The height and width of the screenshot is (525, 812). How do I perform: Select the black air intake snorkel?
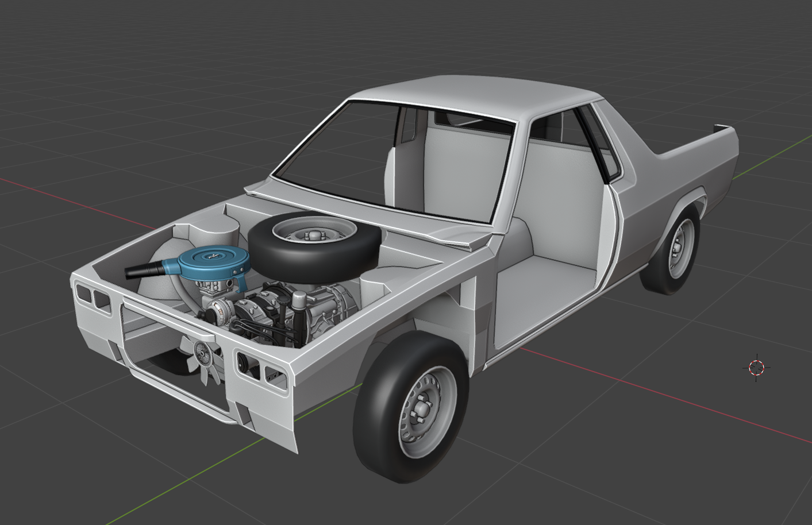(x=144, y=269)
